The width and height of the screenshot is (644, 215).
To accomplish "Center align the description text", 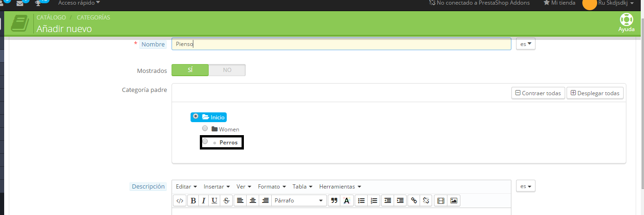I will pos(253,201).
